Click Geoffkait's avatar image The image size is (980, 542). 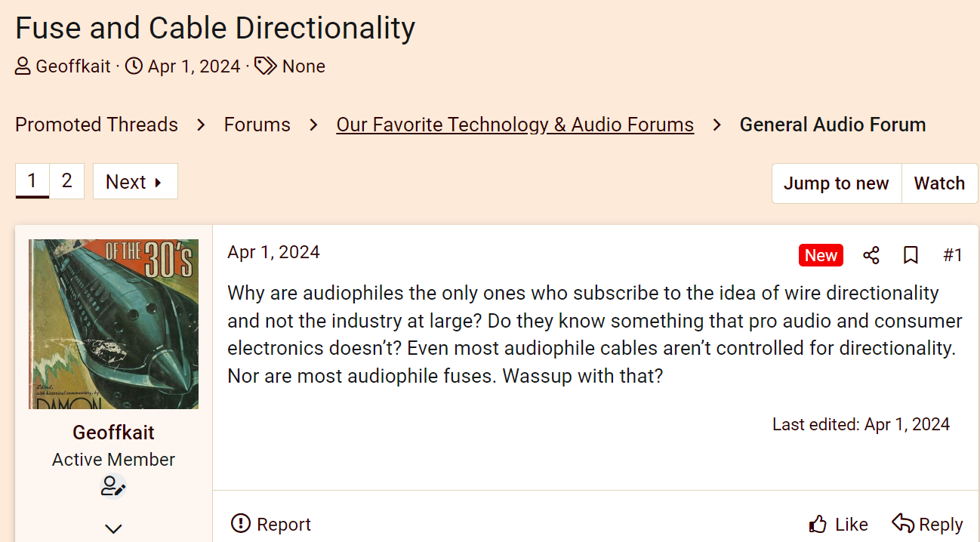pyautogui.click(x=113, y=324)
